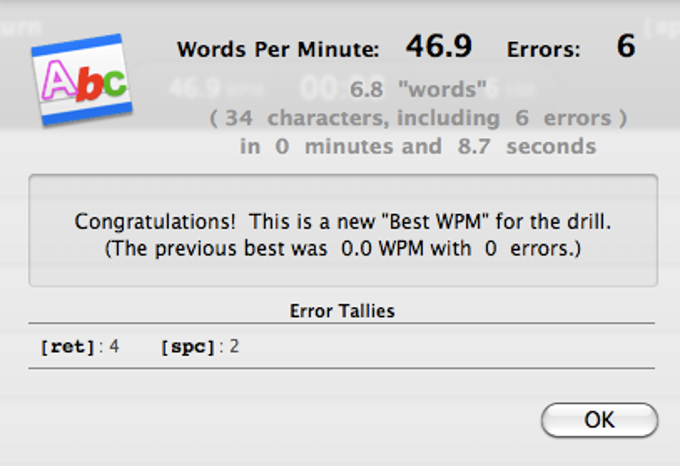The height and width of the screenshot is (466, 680).
Task: Click the OK button
Action: 599,420
